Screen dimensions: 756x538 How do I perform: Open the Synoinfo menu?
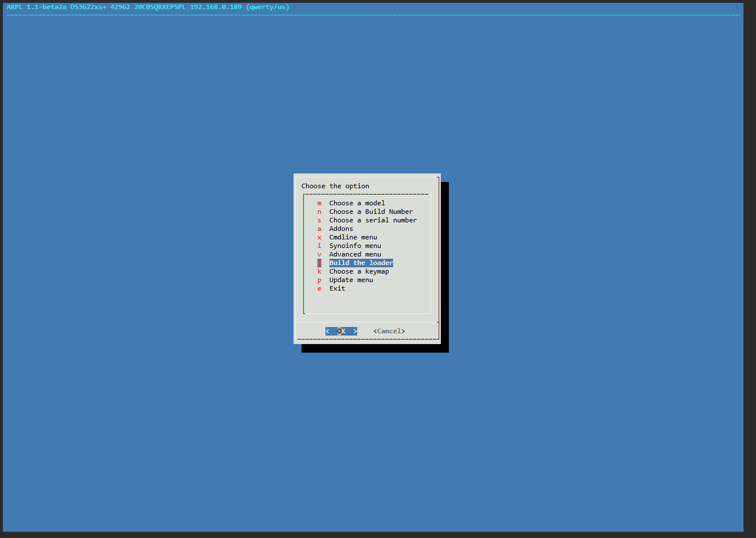pos(355,246)
